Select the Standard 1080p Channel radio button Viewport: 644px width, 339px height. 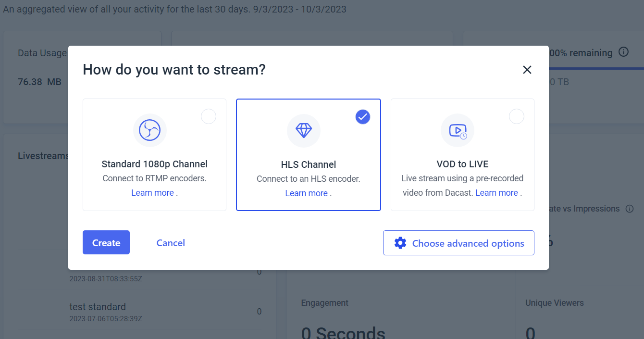tap(209, 116)
